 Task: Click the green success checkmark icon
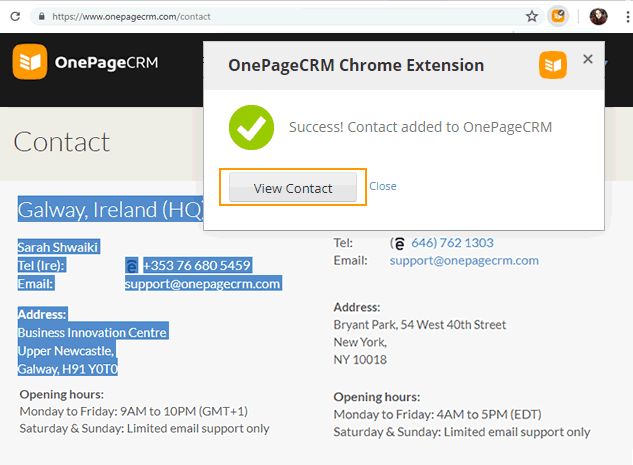tap(252, 128)
